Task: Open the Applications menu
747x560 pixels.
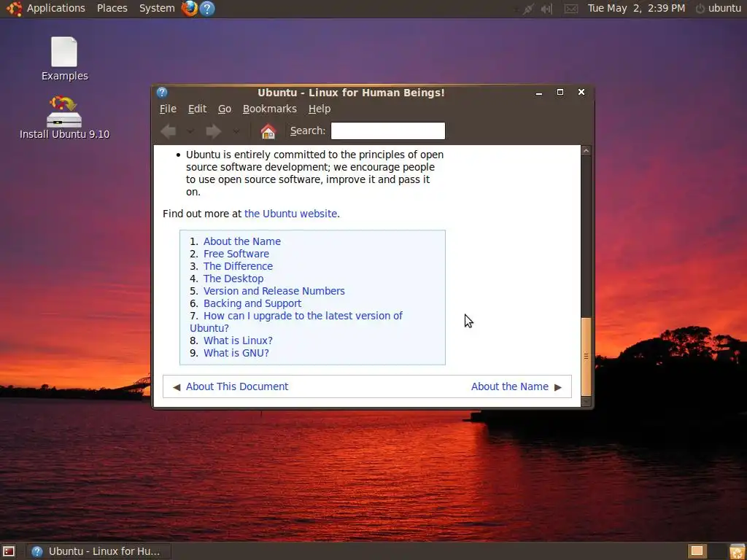Action: click(x=55, y=8)
